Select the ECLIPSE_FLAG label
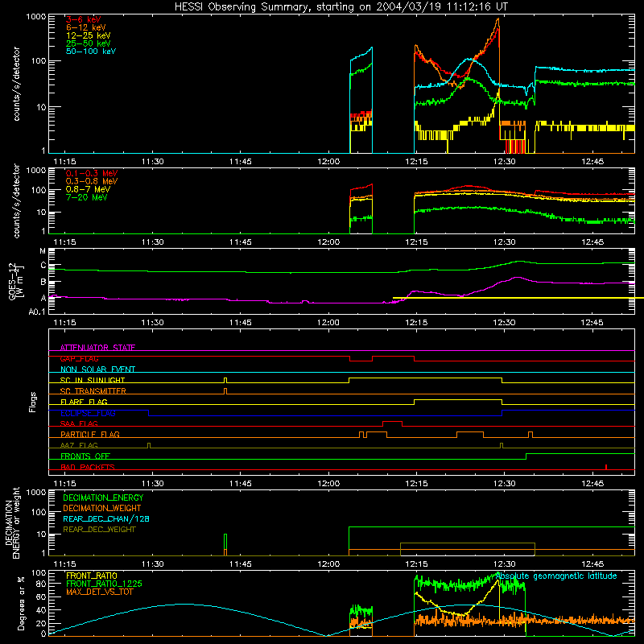644x644 pixels. [88, 413]
